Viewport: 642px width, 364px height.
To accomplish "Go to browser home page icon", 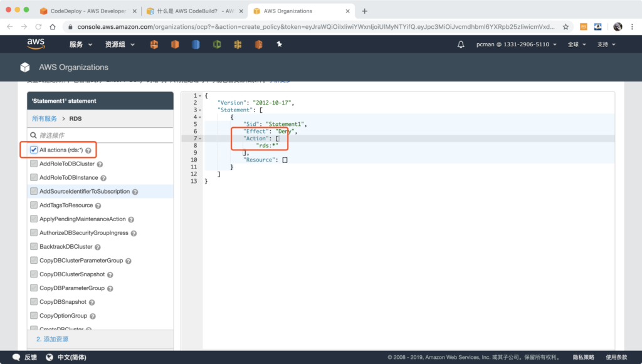I will coord(53,26).
